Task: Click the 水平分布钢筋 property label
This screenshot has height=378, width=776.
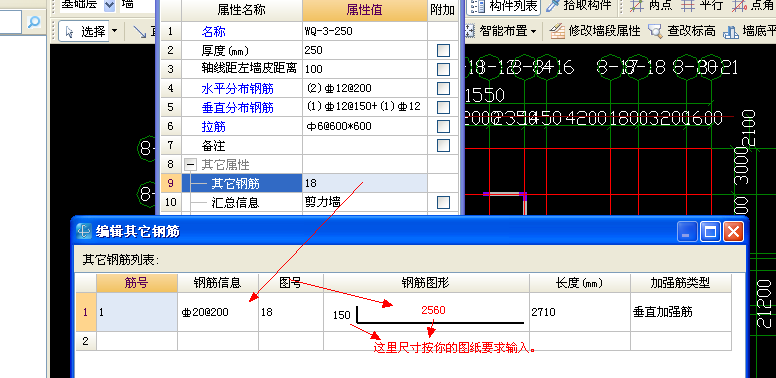Action: 238,89
